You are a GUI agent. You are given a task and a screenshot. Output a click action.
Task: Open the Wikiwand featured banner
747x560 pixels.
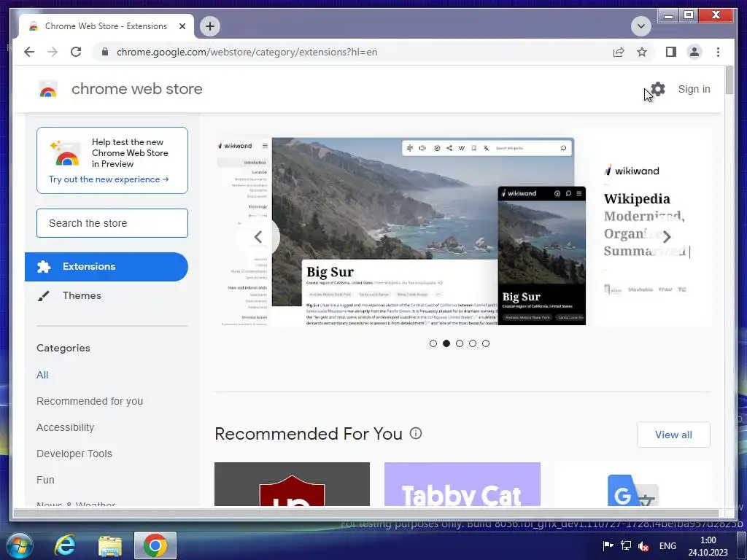[x=462, y=227]
